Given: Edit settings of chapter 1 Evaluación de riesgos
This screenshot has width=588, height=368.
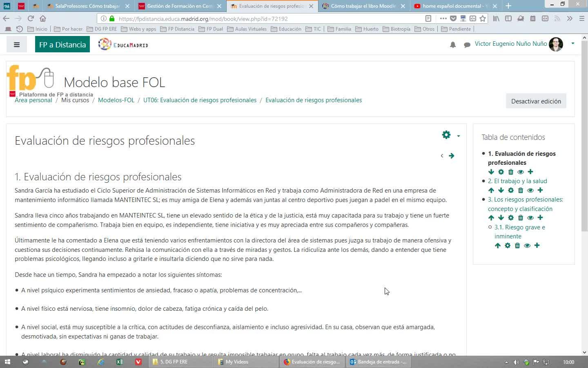Looking at the screenshot, I should pos(501,172).
